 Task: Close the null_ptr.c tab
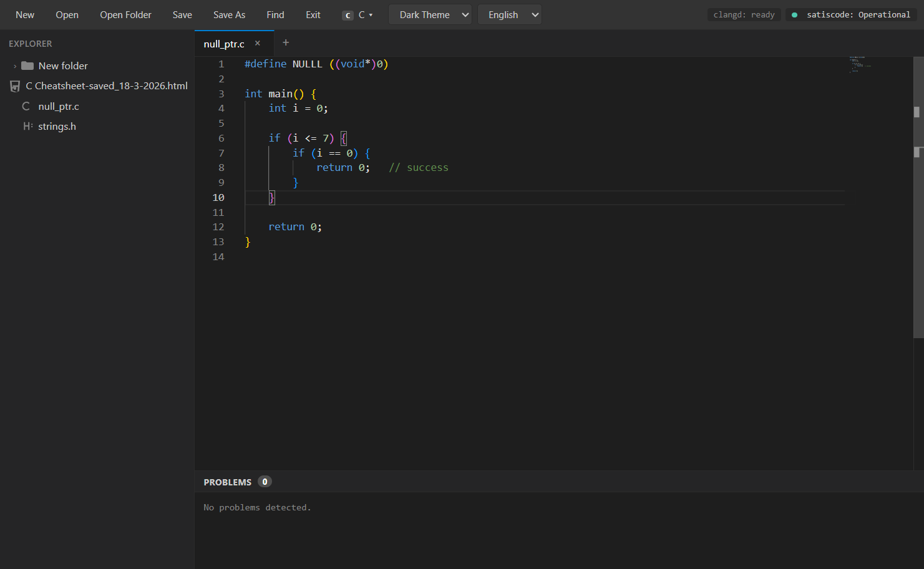tap(257, 43)
